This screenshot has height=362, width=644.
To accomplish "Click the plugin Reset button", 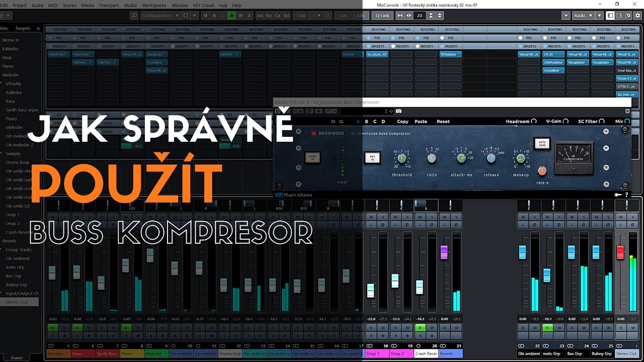I will 443,121.
